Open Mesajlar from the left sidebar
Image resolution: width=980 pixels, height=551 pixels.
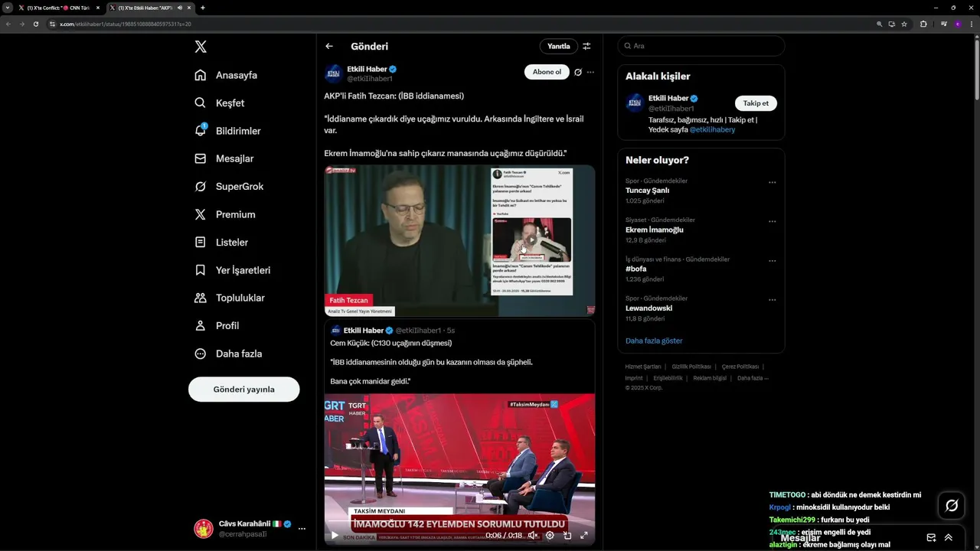point(224,158)
